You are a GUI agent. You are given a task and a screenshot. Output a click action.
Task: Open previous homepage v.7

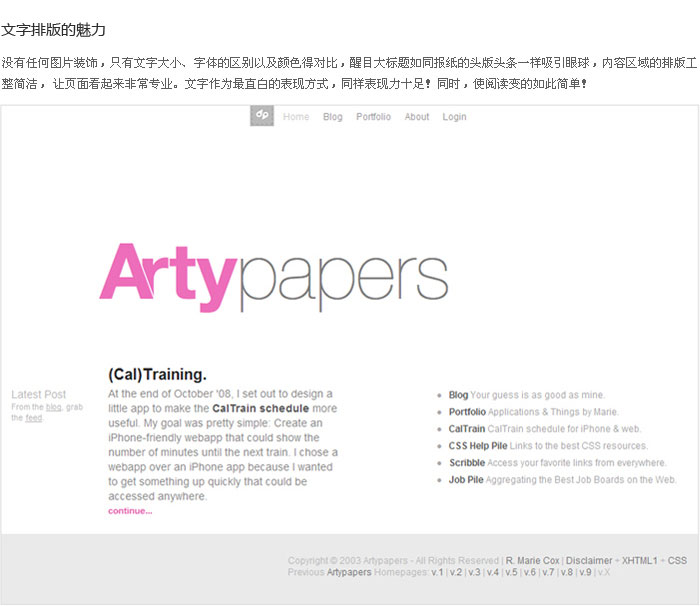pos(548,572)
